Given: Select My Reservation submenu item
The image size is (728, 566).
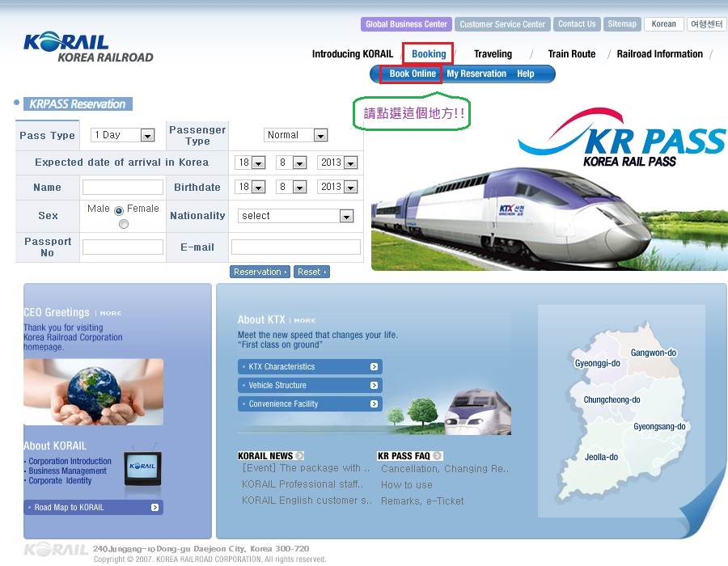Looking at the screenshot, I should pyautogui.click(x=476, y=74).
